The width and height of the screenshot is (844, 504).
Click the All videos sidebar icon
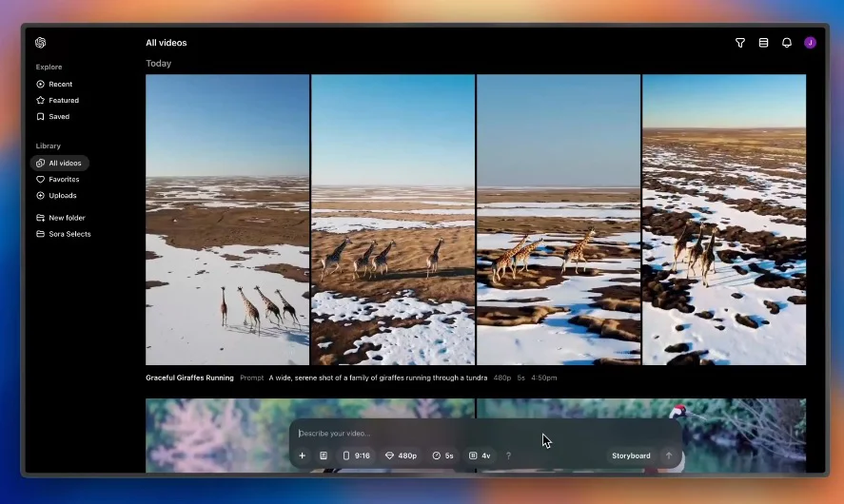[x=40, y=163]
